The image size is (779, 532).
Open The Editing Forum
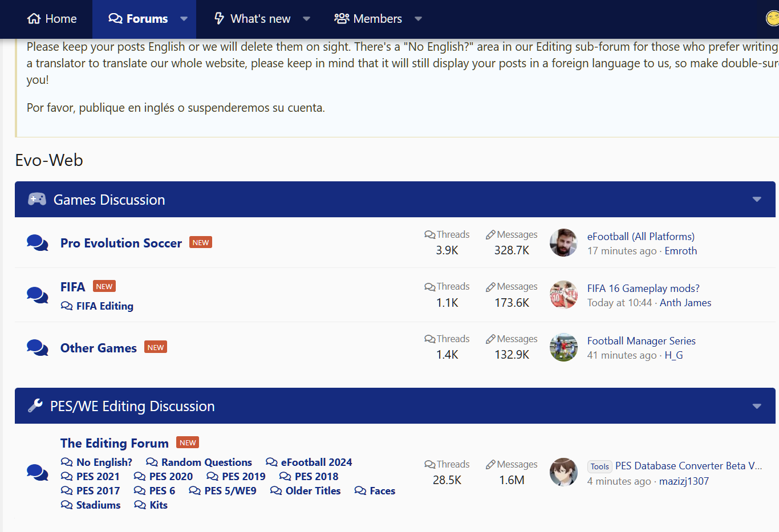tap(115, 443)
